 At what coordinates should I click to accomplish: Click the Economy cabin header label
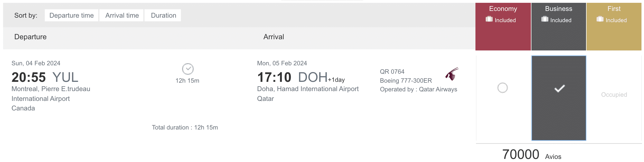point(503,9)
